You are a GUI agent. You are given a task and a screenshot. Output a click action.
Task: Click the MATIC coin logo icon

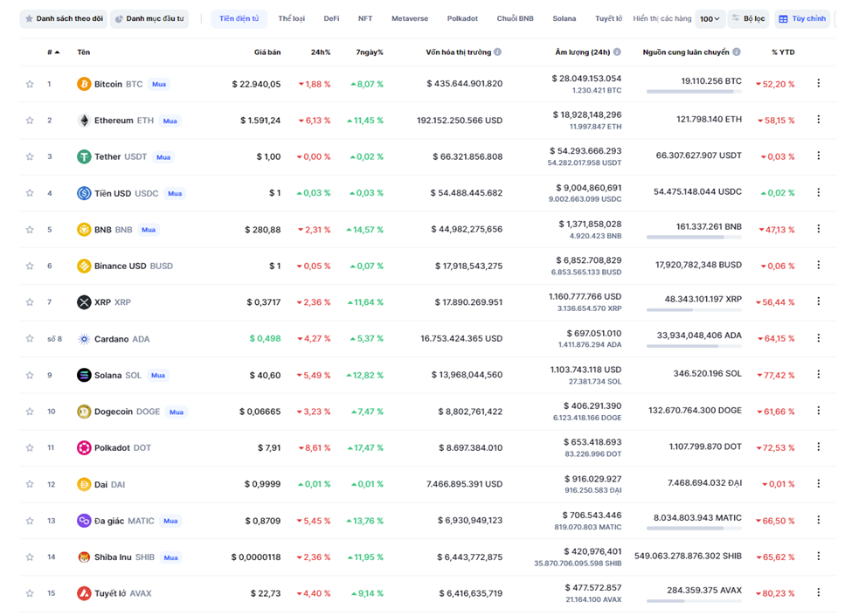84,521
